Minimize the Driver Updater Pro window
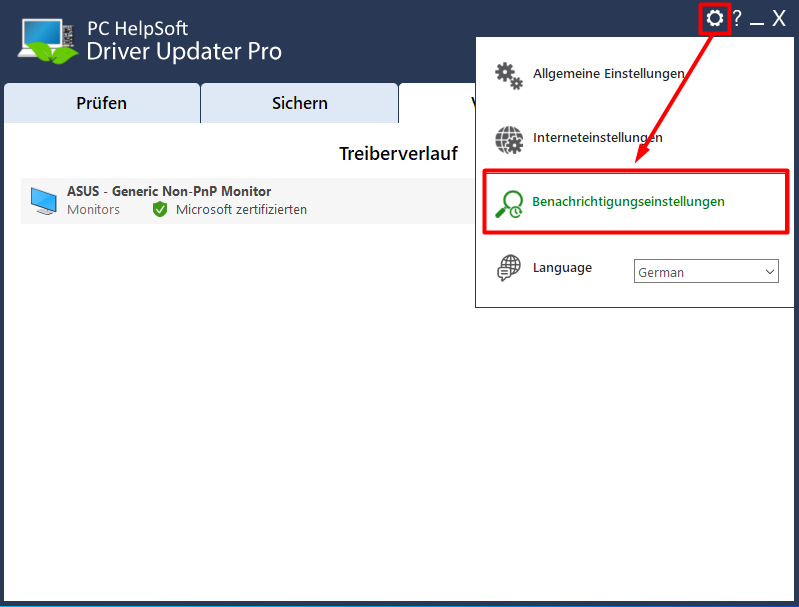Screen dimensions: 799x607 coord(757,23)
